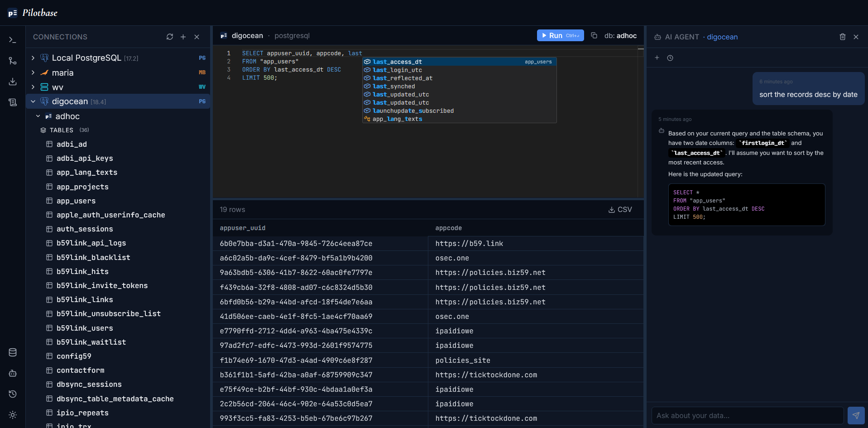Collapse the digocean connection
Image resolution: width=868 pixels, height=428 pixels.
tap(33, 101)
